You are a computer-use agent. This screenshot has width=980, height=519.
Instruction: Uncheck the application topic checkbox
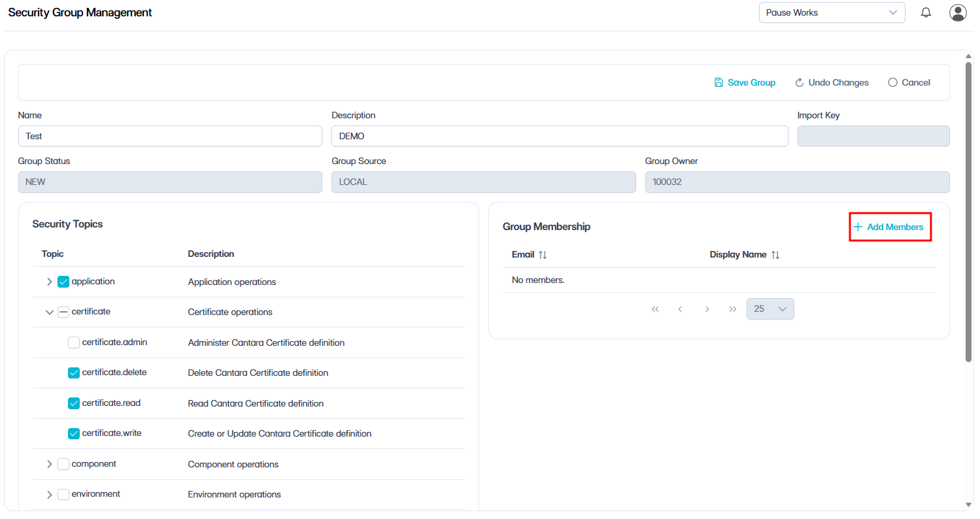(x=63, y=282)
